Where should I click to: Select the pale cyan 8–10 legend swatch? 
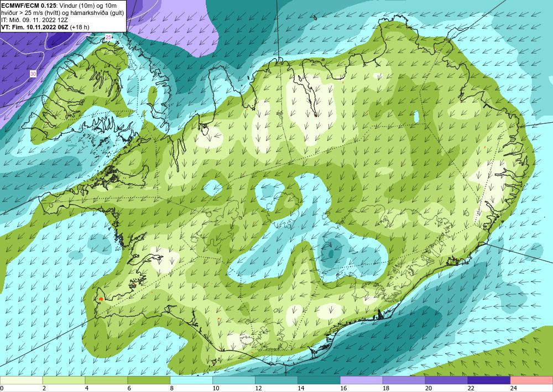point(191,380)
